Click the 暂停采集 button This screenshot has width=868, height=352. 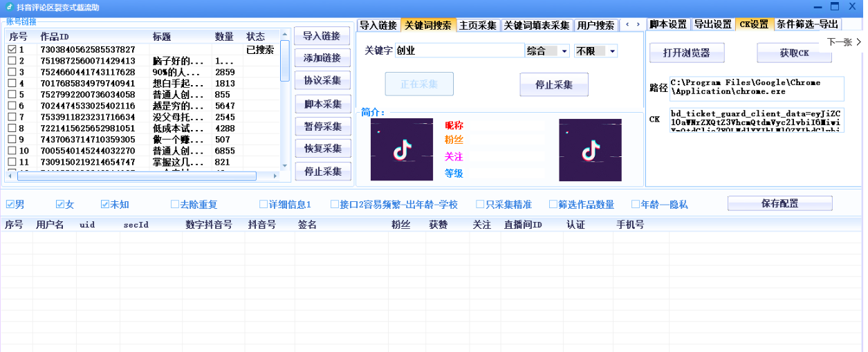(322, 127)
